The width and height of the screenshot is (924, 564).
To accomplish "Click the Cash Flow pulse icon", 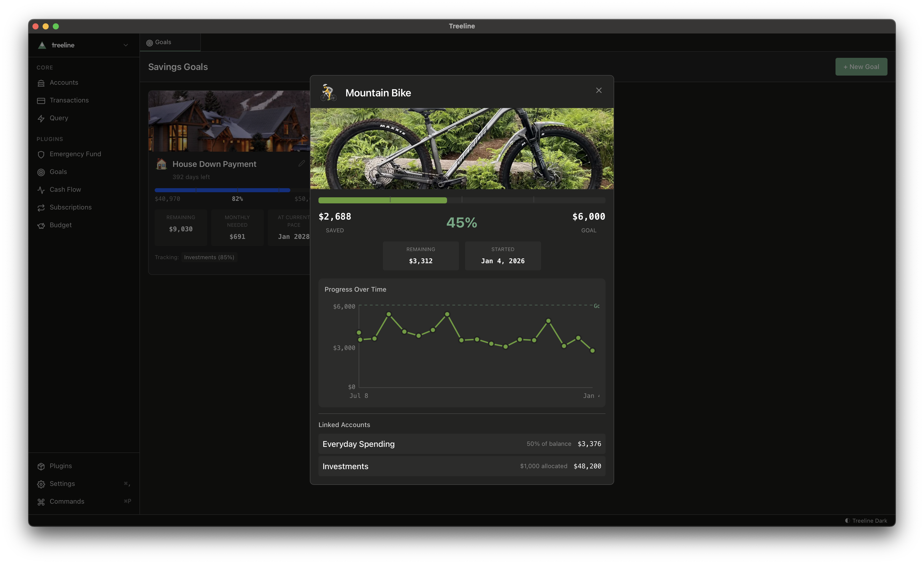I will [41, 190].
